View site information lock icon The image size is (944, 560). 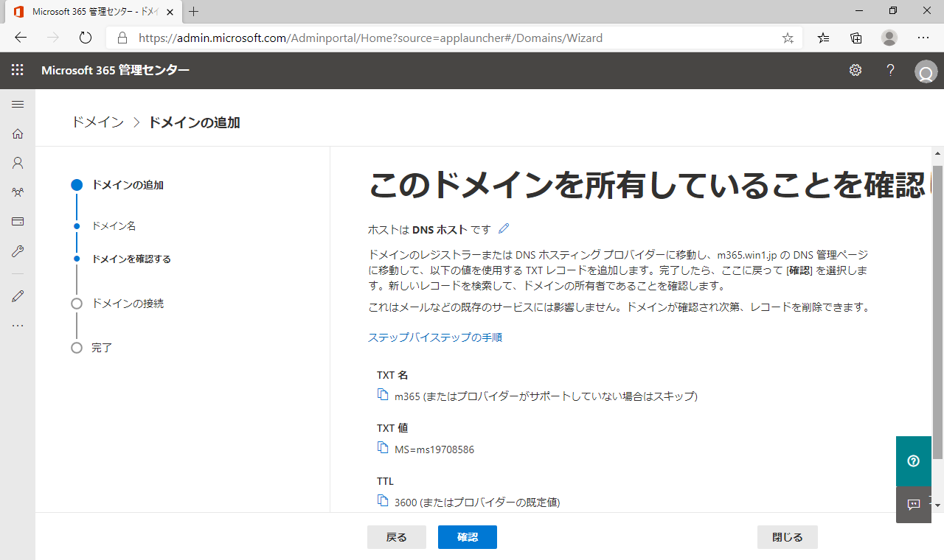point(122,38)
